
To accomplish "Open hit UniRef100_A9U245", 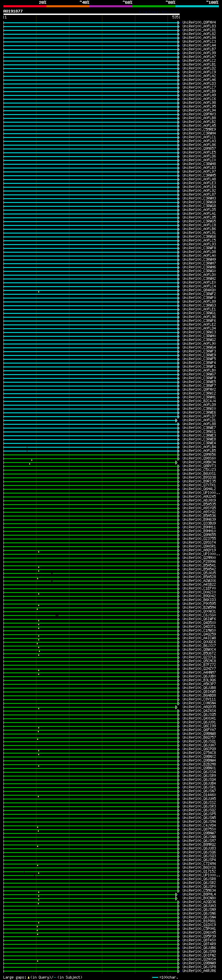I will coord(199,497).
